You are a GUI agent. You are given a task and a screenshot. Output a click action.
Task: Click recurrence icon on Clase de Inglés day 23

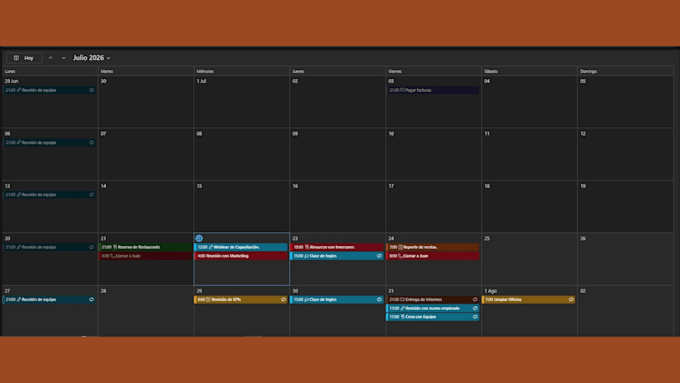379,256
